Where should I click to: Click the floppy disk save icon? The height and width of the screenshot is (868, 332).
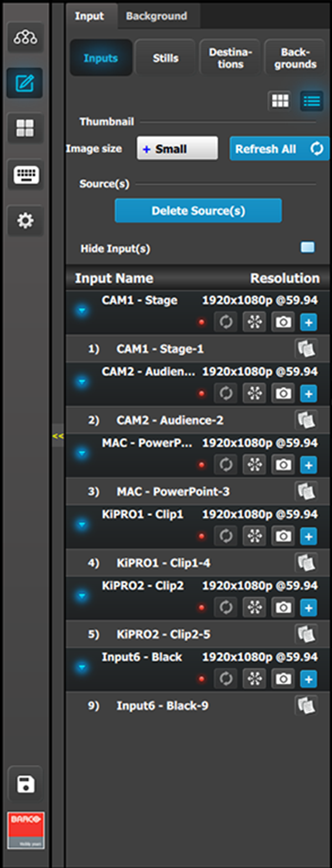point(25,784)
